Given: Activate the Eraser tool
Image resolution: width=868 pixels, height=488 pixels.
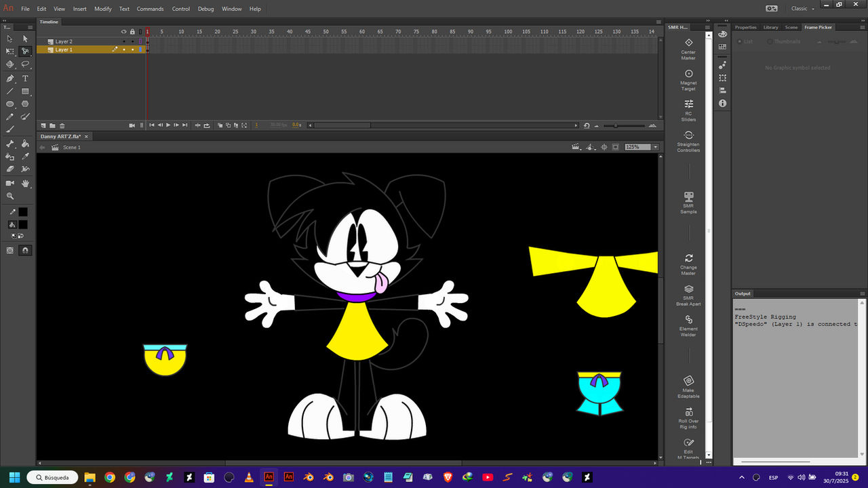Looking at the screenshot, I should point(9,169).
